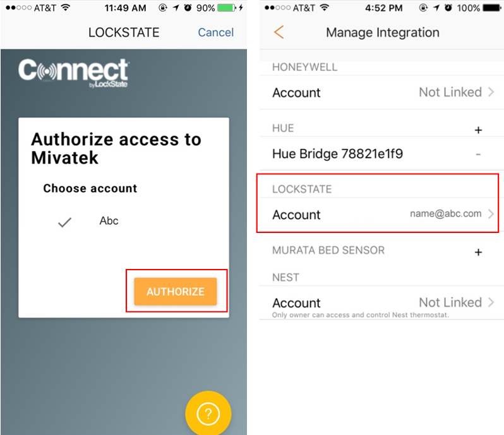Click the Connect by LockState logo
Screen dimensions: 504x435
coord(74,73)
